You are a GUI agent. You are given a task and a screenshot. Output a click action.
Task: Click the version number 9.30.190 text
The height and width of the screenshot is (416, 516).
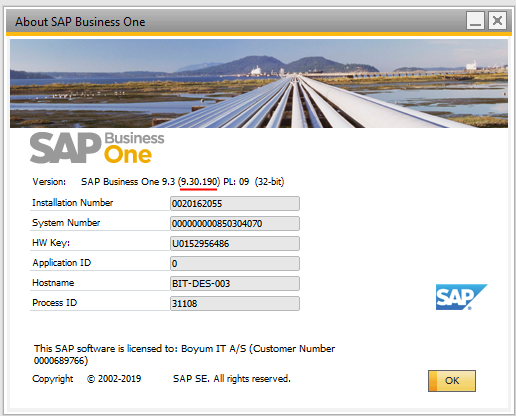pos(199,182)
